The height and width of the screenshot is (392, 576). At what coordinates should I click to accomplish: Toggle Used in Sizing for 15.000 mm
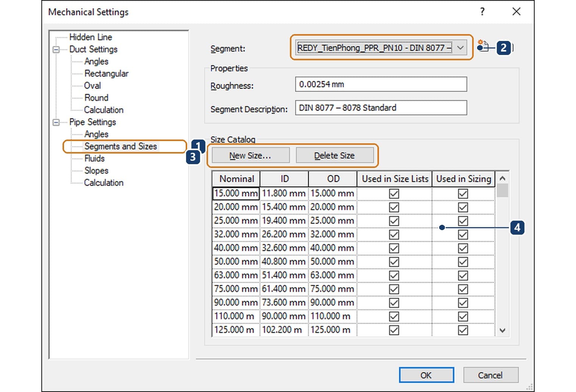(463, 193)
